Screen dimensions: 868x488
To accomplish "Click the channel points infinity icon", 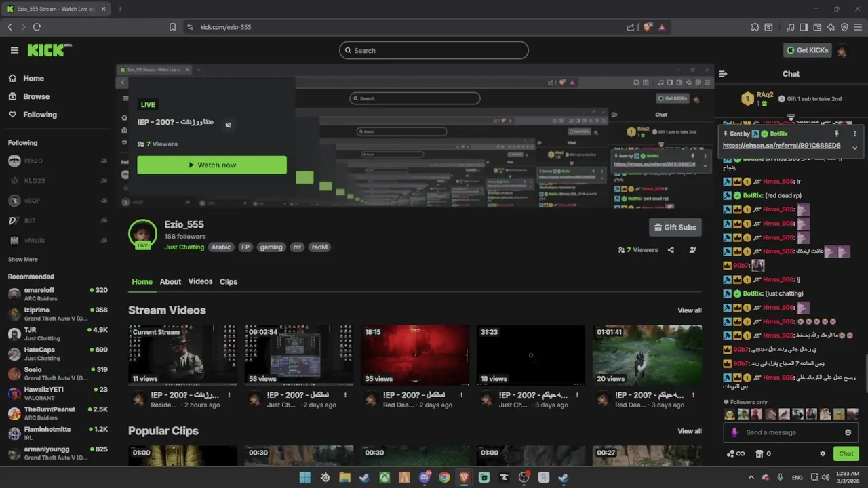I will [736, 454].
